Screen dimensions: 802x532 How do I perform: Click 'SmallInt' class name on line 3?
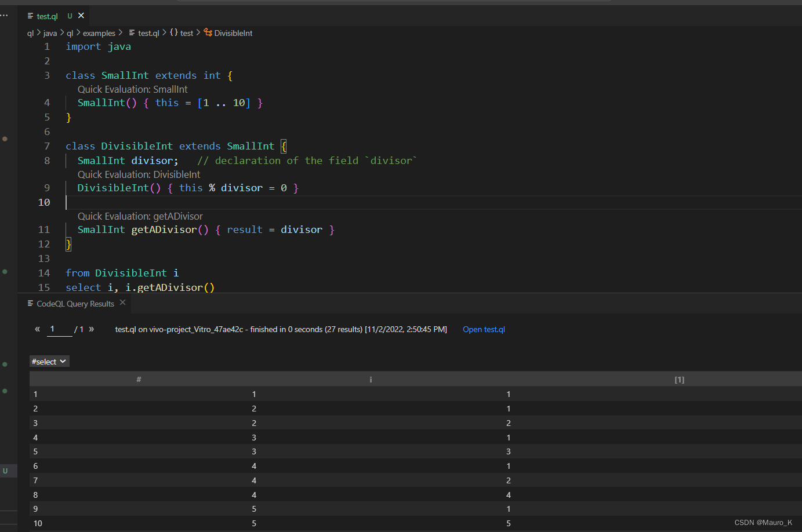tap(125, 75)
